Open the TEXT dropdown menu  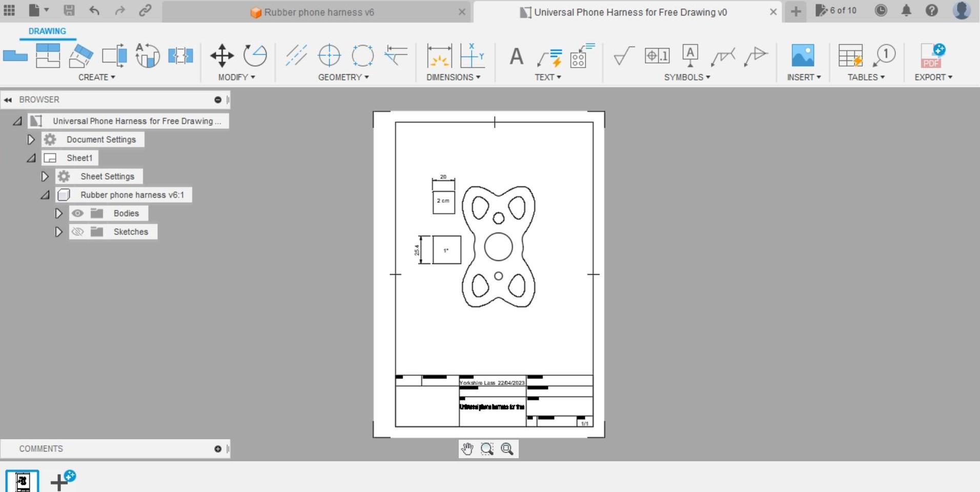pyautogui.click(x=548, y=77)
